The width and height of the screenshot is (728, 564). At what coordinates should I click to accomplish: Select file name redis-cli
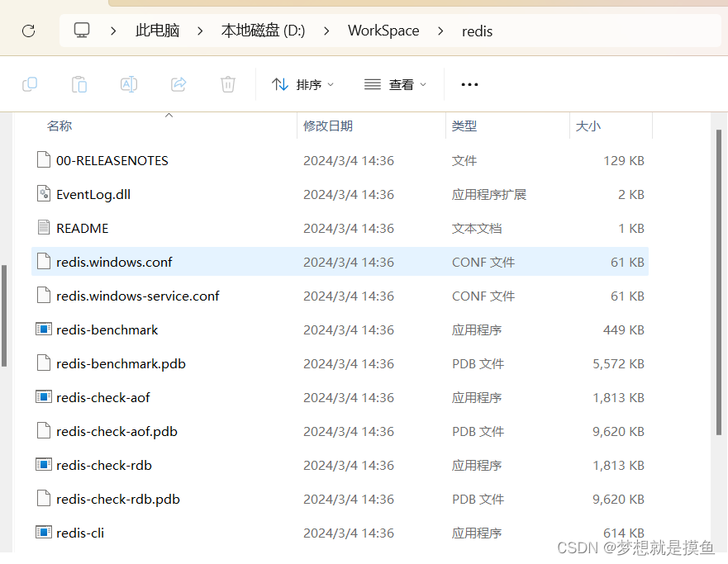pyautogui.click(x=80, y=533)
